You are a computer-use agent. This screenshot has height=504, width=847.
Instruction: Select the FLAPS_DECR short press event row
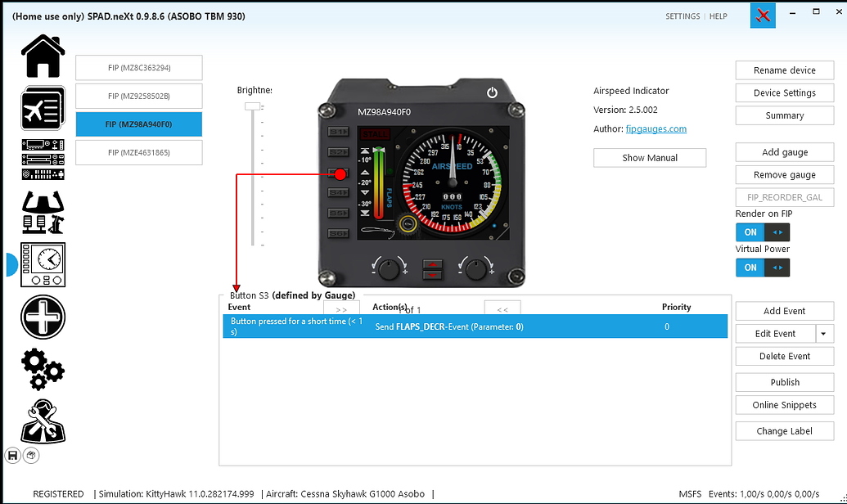click(x=475, y=326)
